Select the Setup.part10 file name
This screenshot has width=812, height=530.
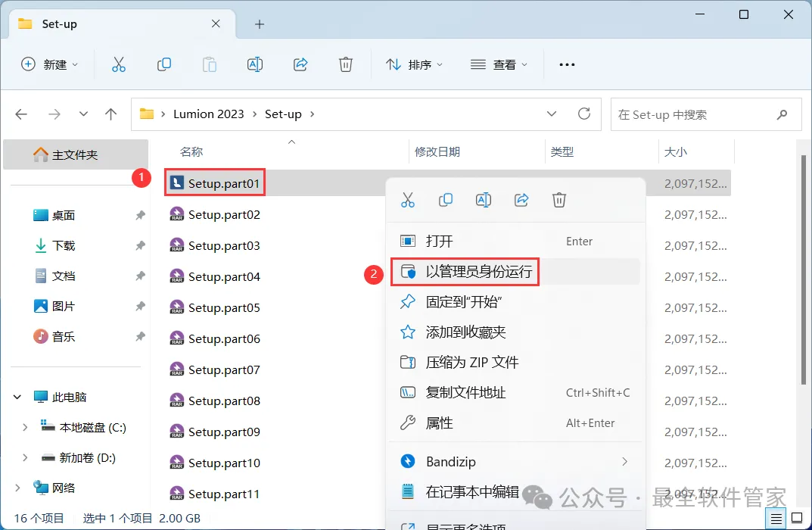[224, 463]
